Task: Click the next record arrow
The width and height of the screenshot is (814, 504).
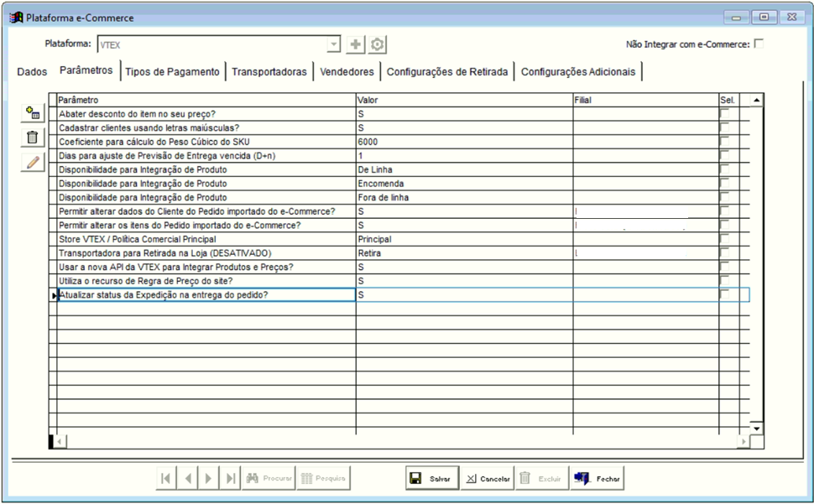Action: pos(209,478)
